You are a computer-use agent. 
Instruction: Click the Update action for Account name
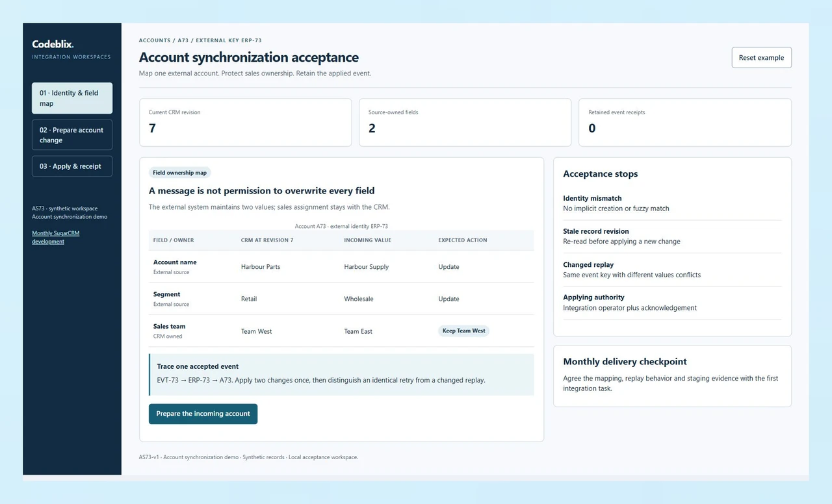tap(448, 267)
